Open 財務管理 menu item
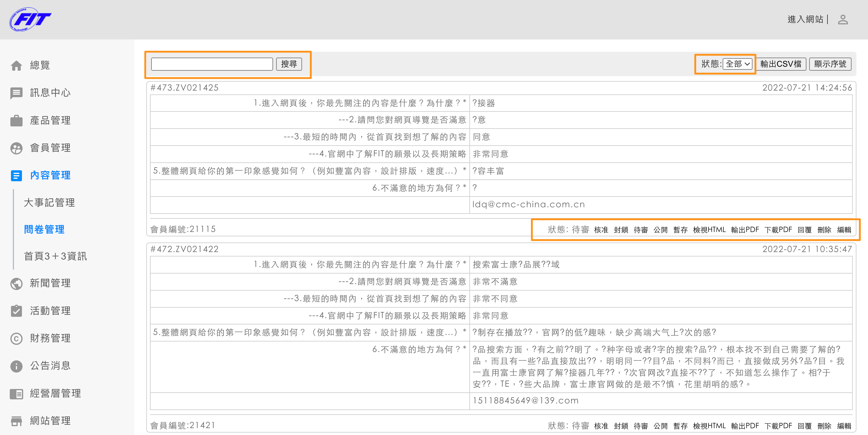 tap(50, 338)
